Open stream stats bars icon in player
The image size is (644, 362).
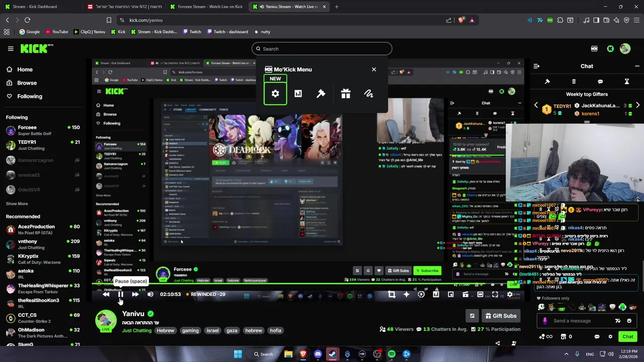point(436,295)
